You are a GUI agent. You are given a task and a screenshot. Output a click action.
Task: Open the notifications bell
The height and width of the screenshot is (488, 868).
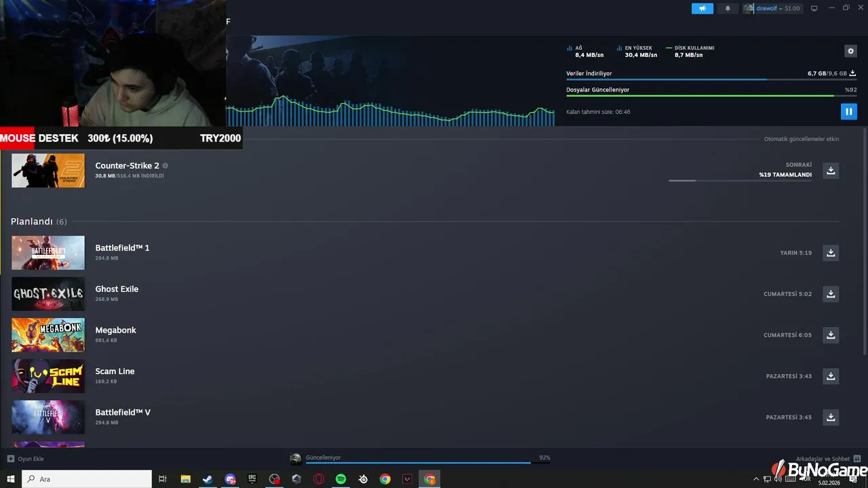[728, 8]
